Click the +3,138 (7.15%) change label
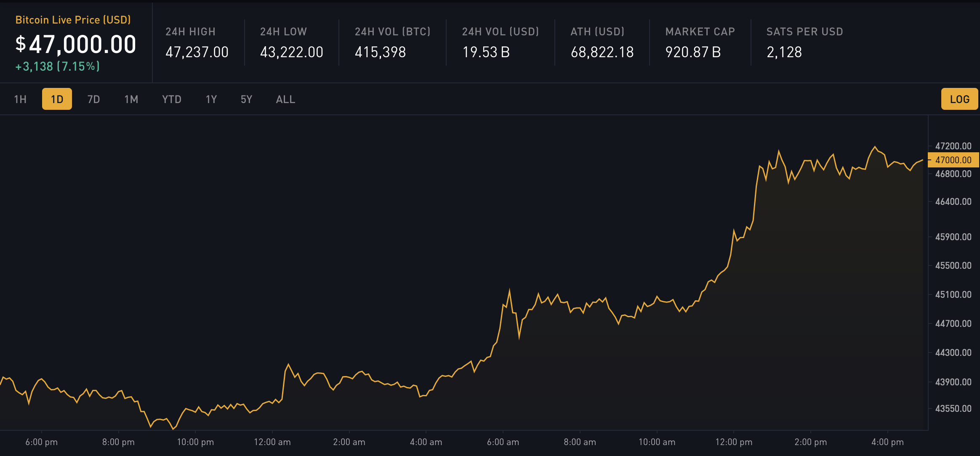980x456 pixels. (x=58, y=66)
